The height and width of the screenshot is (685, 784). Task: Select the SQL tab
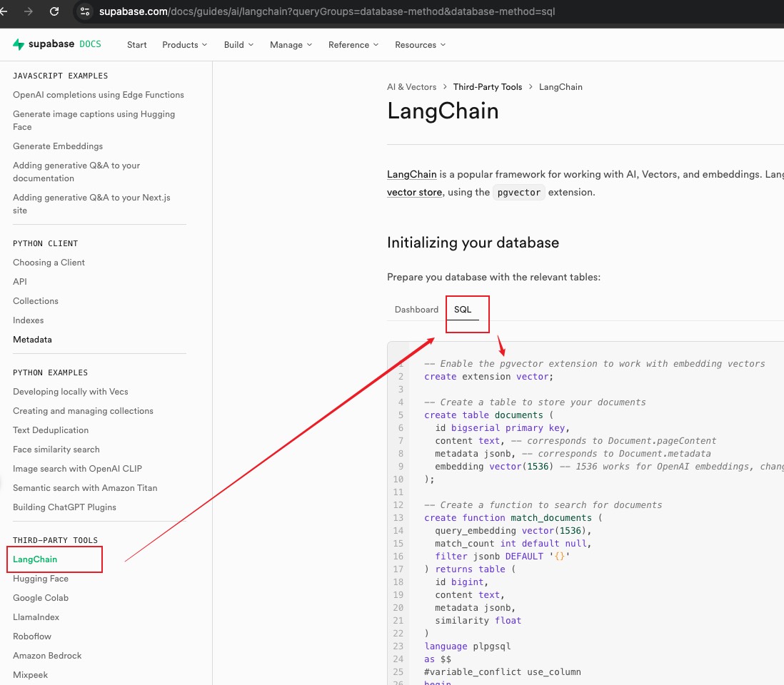463,310
